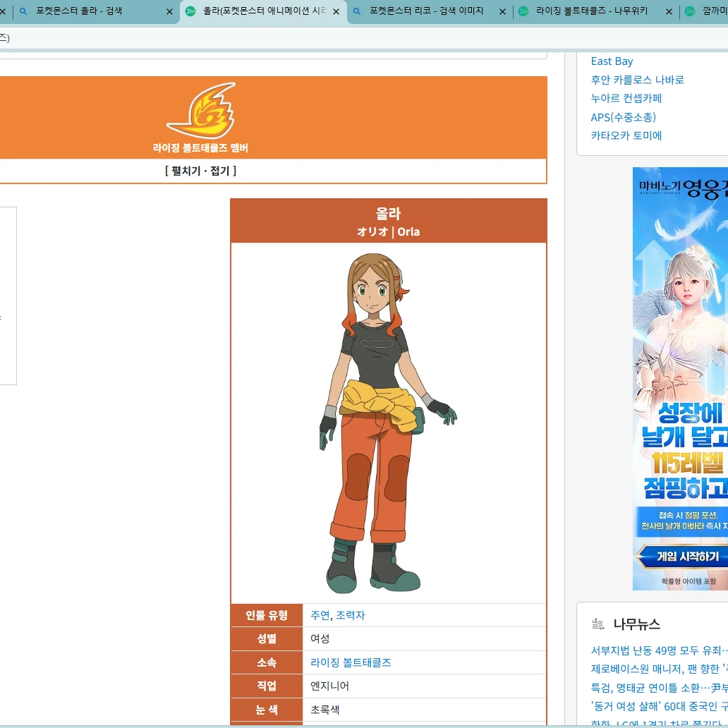
Task: Click the 눈 색 row label
Action: pyautogui.click(x=267, y=710)
